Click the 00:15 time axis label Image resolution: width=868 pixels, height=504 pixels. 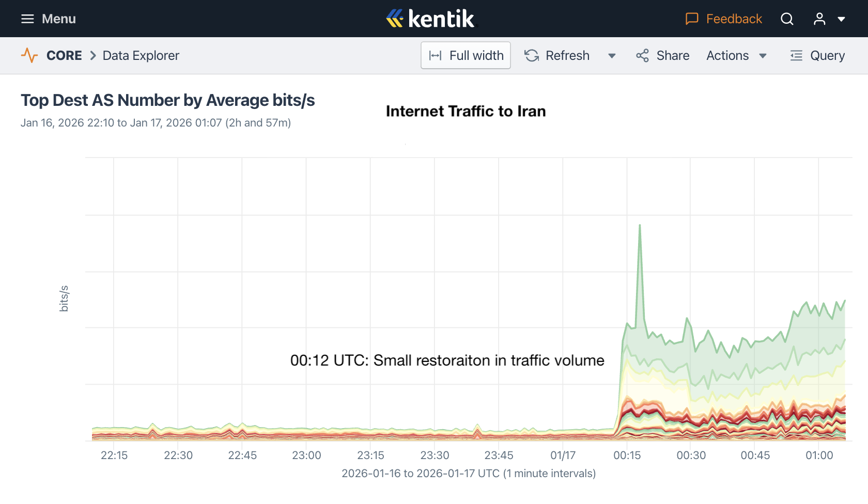pos(627,455)
